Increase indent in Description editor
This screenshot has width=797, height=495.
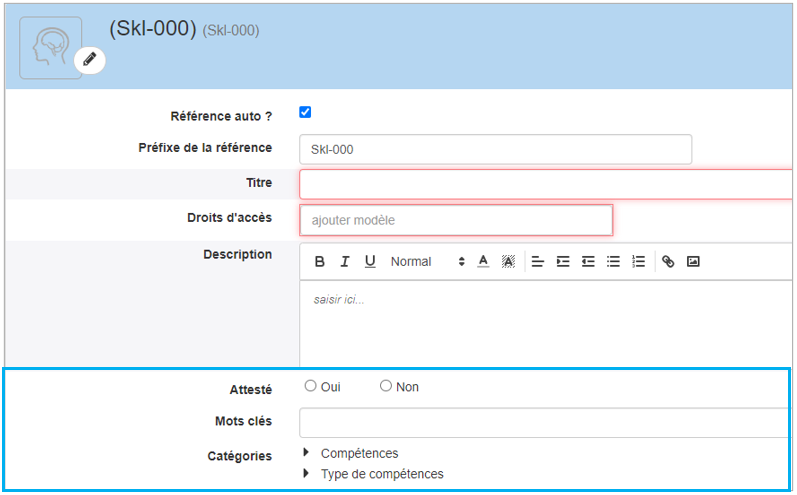coord(563,262)
